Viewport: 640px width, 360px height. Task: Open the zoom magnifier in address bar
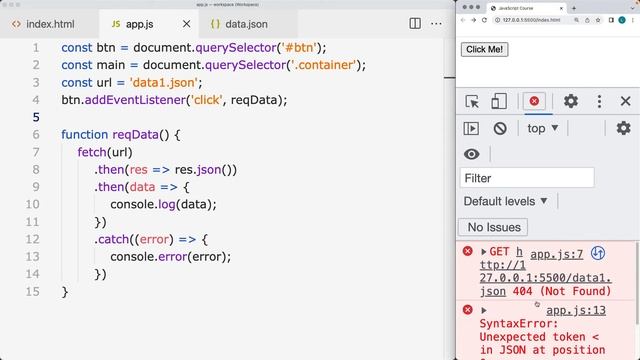pyautogui.click(x=576, y=20)
